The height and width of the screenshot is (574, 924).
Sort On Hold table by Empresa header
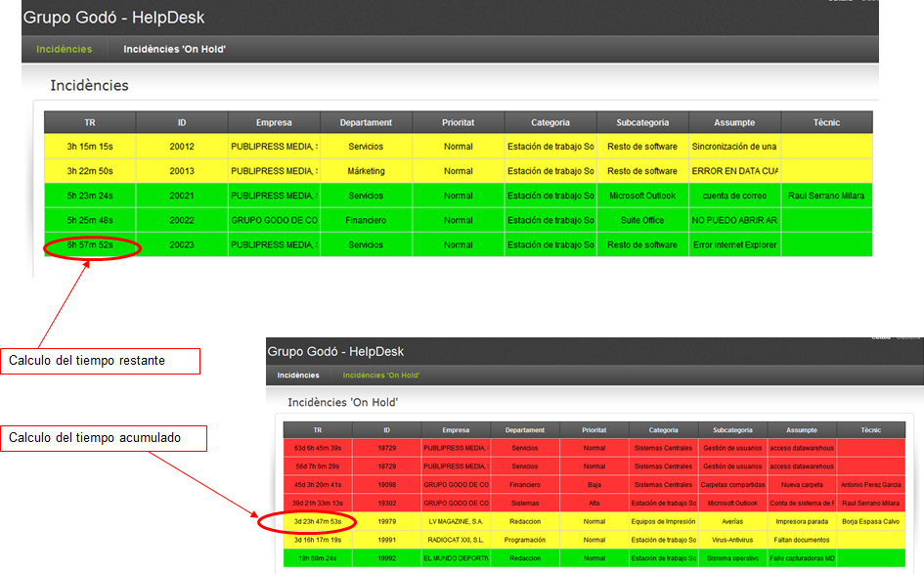[456, 430]
